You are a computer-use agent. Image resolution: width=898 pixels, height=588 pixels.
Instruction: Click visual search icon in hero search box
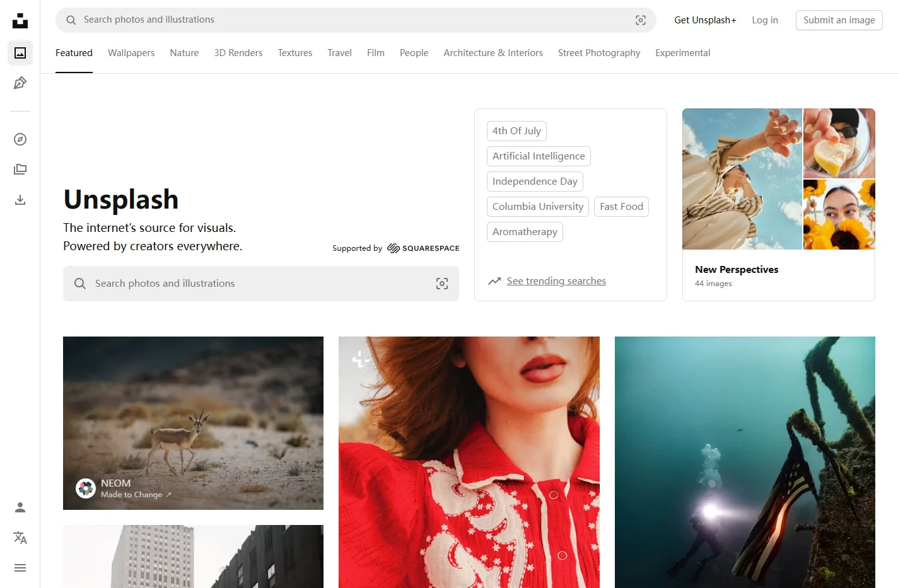coord(442,284)
